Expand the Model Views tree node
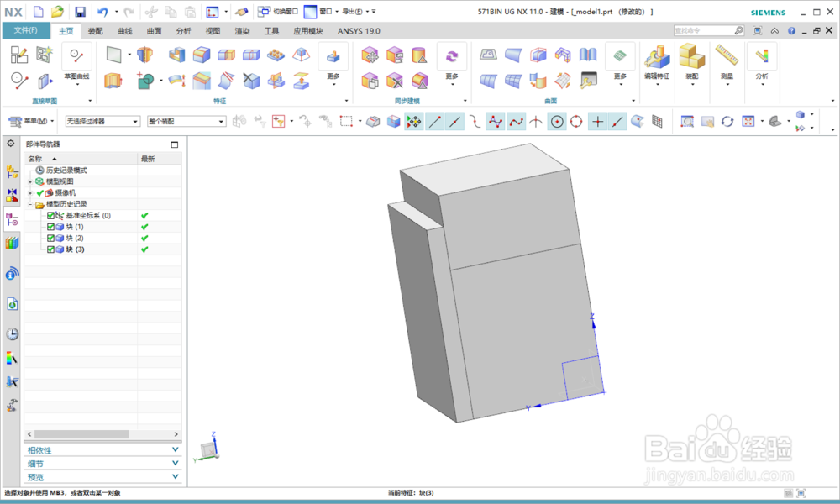840x504 pixels. pos(30,181)
